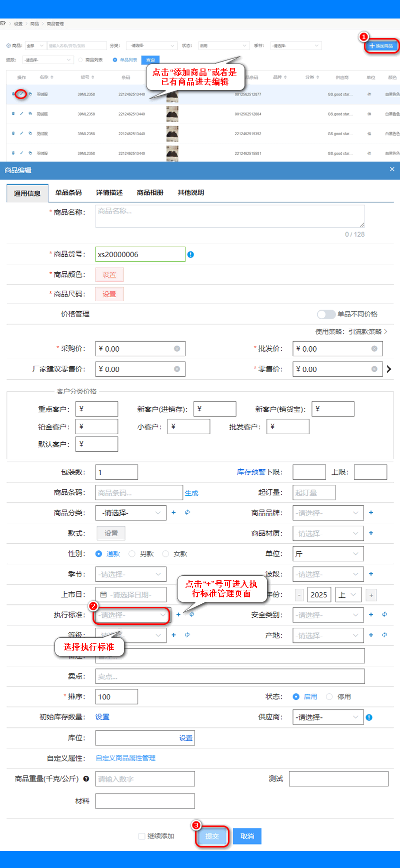The image size is (400, 868).
Task: Click the info icon beside 供应商
Action: (369, 717)
